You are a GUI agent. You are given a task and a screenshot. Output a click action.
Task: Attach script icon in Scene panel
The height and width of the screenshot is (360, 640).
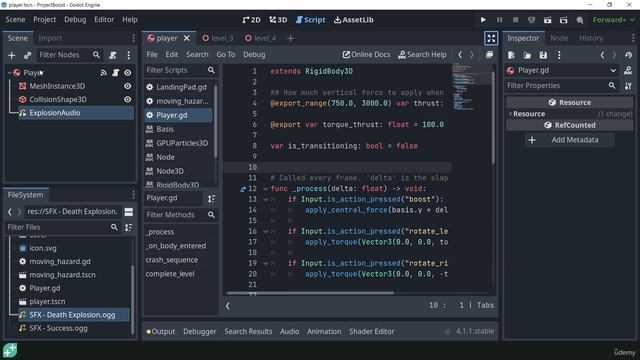coord(113,55)
